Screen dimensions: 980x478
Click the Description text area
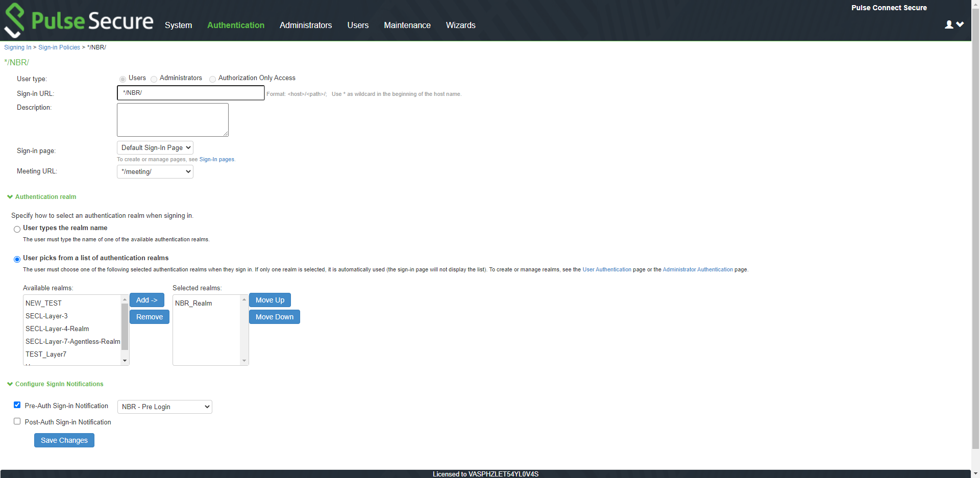tap(173, 120)
